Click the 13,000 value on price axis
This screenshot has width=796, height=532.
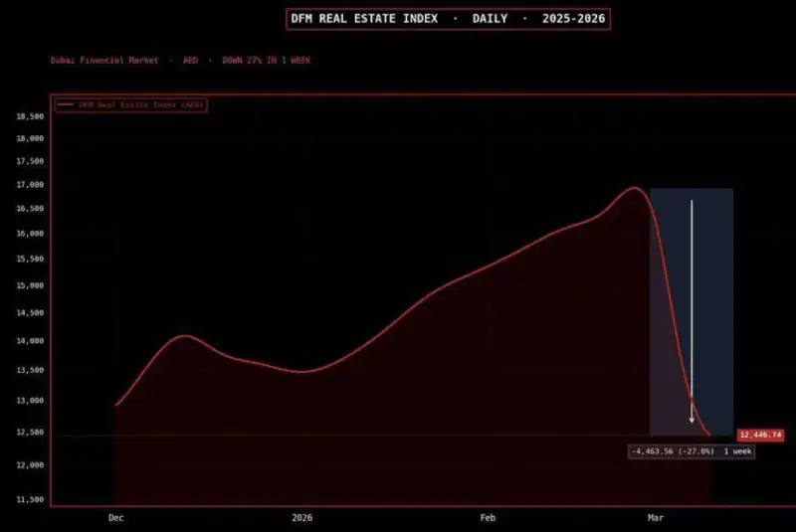pyautogui.click(x=30, y=401)
